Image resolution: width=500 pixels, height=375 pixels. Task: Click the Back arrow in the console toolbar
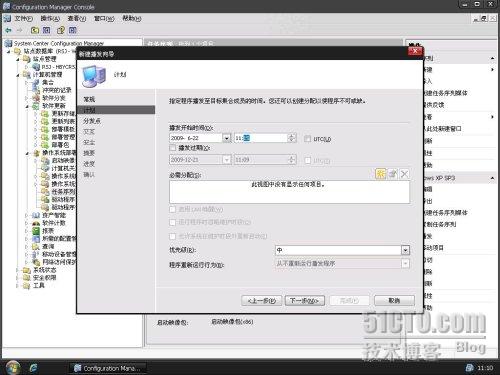(x=8, y=30)
